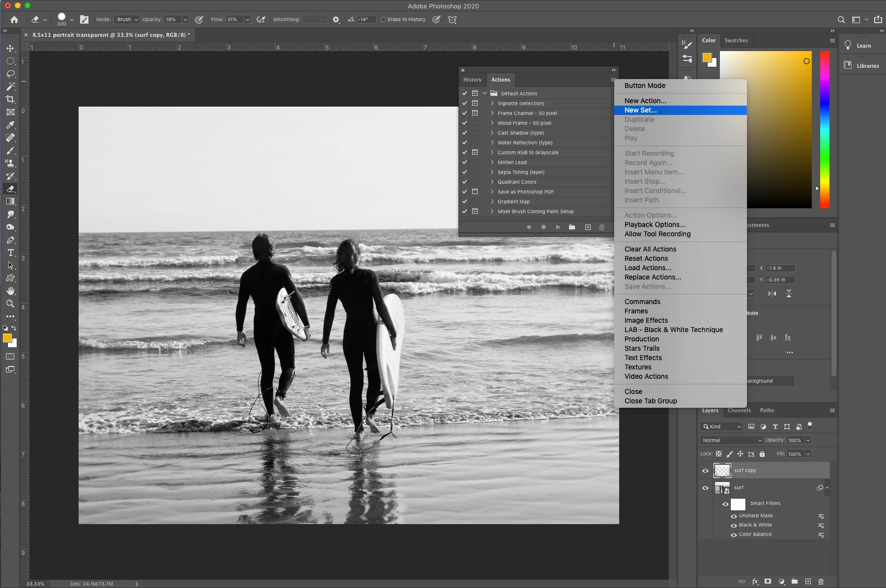Viewport: 886px width, 588px height.
Task: Click Load Actions... in the menu
Action: [x=647, y=268]
